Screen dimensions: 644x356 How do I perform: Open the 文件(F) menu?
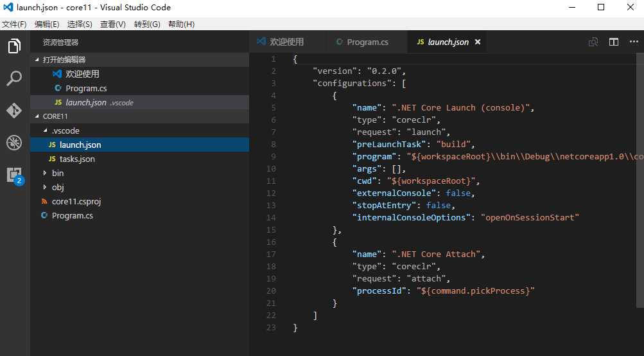pos(14,24)
